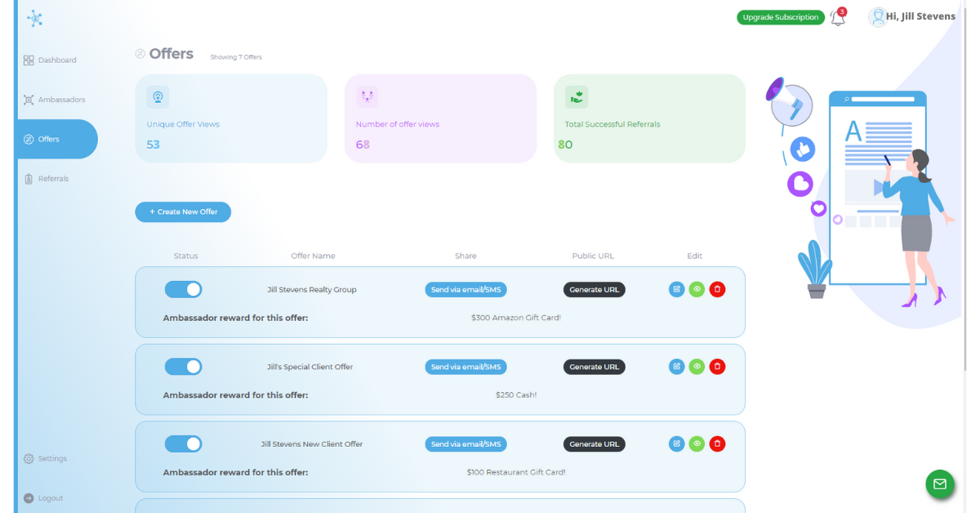Delete Jill's Special Client Offer
The width and height of the screenshot is (980, 513).
(717, 367)
